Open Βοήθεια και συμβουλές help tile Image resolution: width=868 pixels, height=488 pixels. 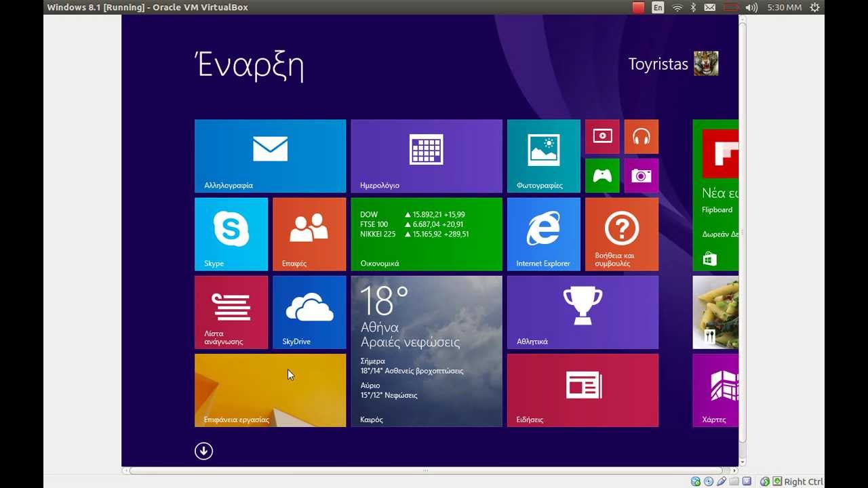pos(622,234)
